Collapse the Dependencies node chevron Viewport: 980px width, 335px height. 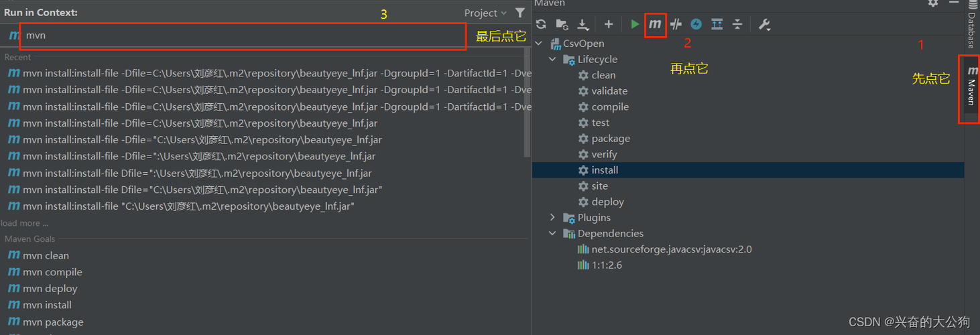(x=552, y=234)
